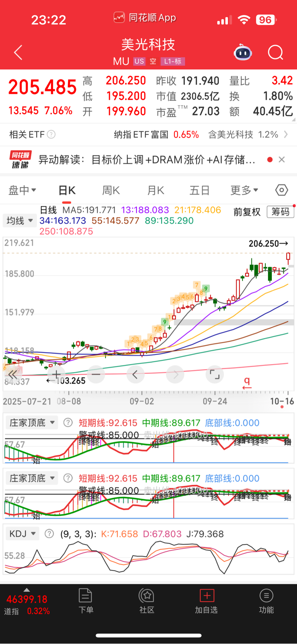Add stock to watchlist 加自选

tap(207, 601)
